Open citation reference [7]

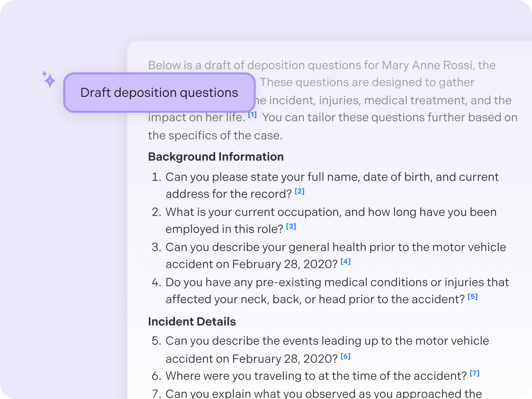click(x=475, y=373)
